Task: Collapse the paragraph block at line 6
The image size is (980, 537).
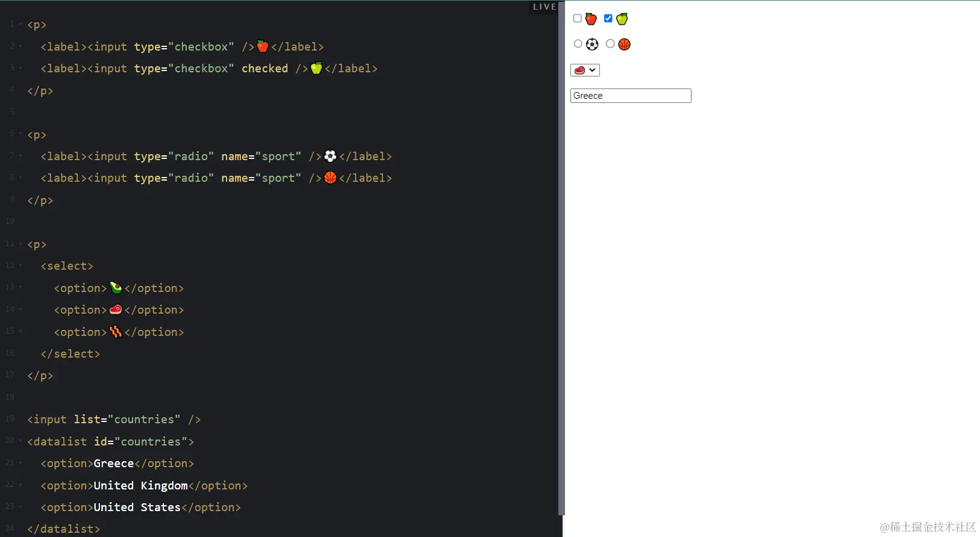Action: click(x=20, y=134)
